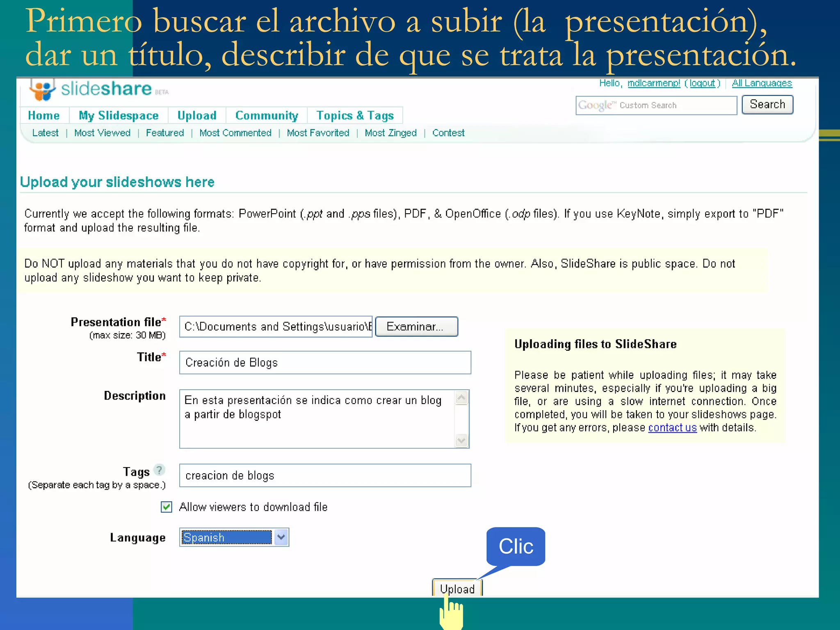
Task: Click the Google Custom Search field
Action: coord(656,105)
